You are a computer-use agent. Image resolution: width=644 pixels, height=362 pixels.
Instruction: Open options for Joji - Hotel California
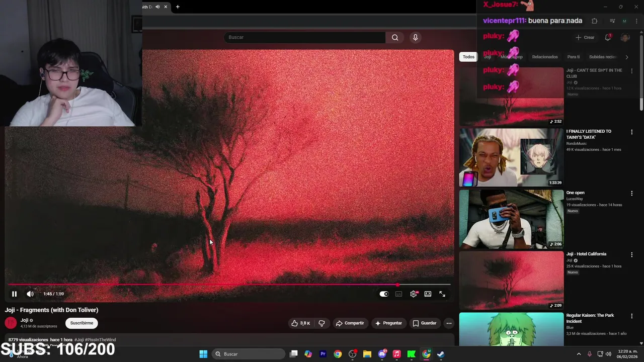(631, 255)
